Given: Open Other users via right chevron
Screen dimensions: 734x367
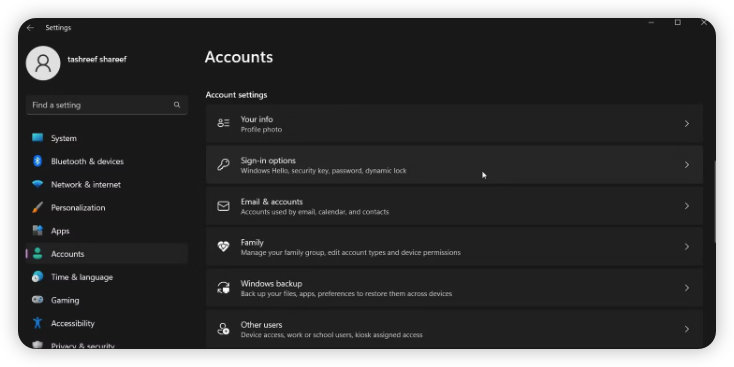Looking at the screenshot, I should tap(687, 329).
